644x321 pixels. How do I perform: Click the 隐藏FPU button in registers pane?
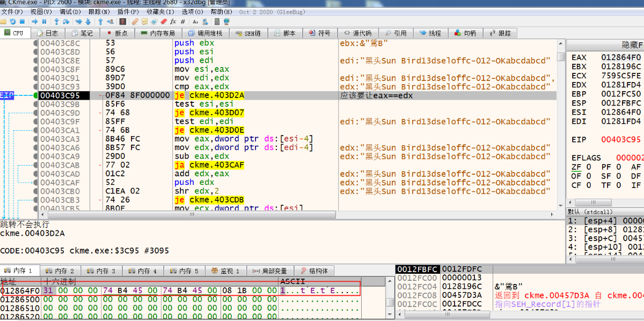605,45
